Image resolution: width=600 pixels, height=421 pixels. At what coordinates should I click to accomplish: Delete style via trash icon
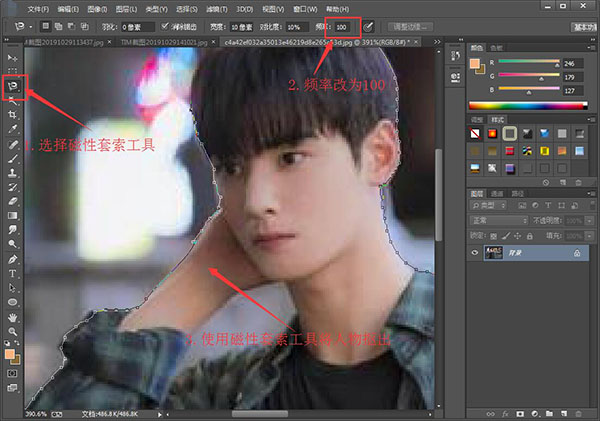click(579, 183)
